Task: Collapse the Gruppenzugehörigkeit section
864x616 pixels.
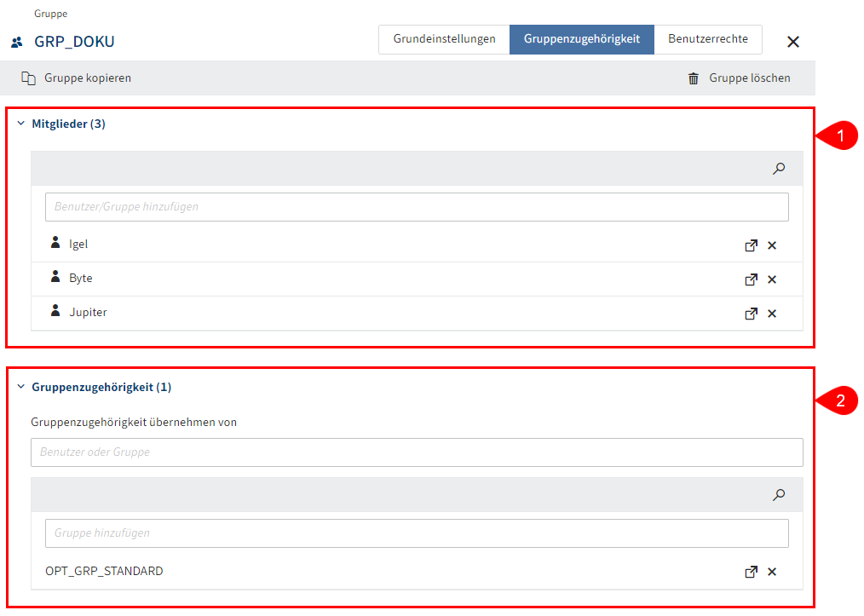Action: tap(21, 387)
